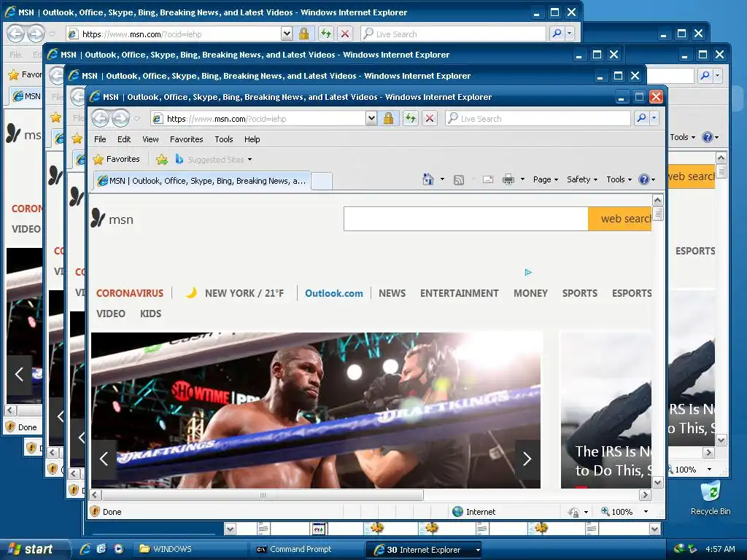The height and width of the screenshot is (560, 747).
Task: Click the Favorites star button
Action: 117,159
